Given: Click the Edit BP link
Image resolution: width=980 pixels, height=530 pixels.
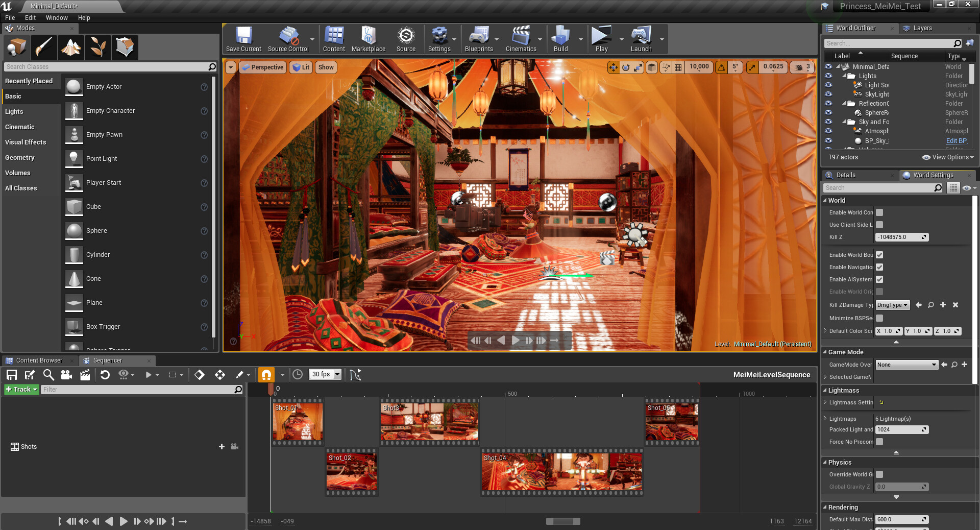Looking at the screenshot, I should click(x=956, y=141).
